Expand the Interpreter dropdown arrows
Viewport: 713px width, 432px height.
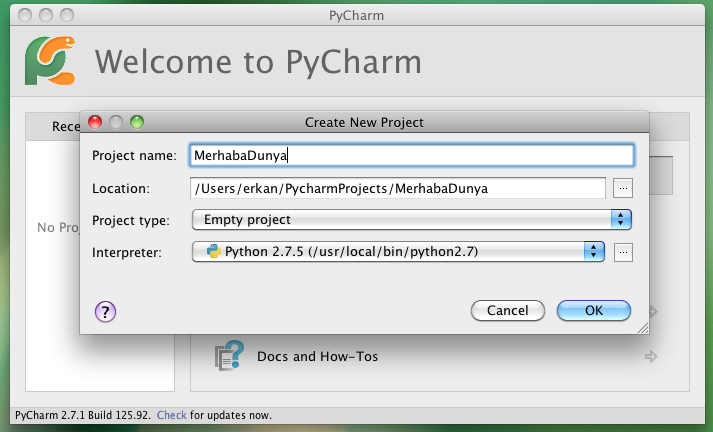point(594,251)
